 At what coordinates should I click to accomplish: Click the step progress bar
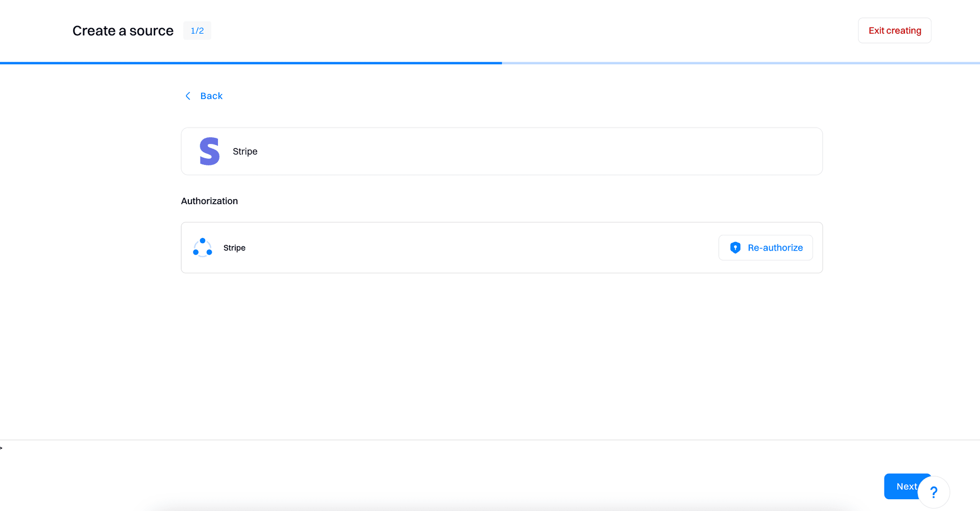(x=490, y=63)
